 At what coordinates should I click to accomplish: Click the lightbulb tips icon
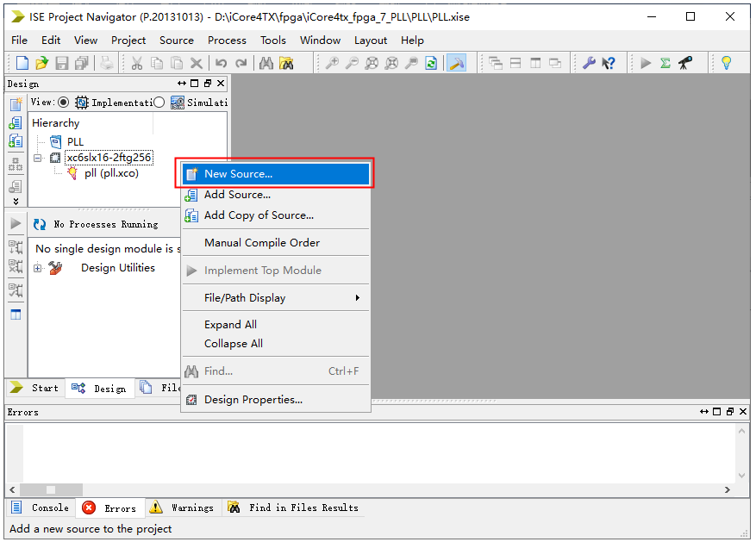(x=727, y=63)
